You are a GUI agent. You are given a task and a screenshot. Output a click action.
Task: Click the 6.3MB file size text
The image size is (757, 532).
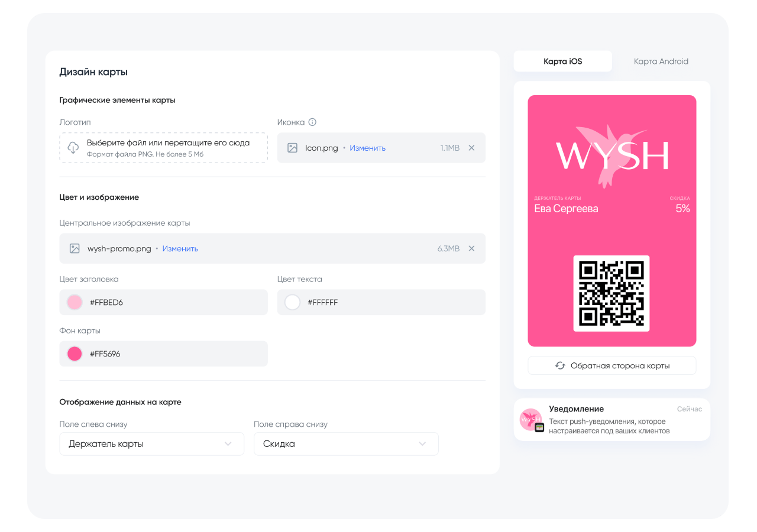click(x=448, y=249)
